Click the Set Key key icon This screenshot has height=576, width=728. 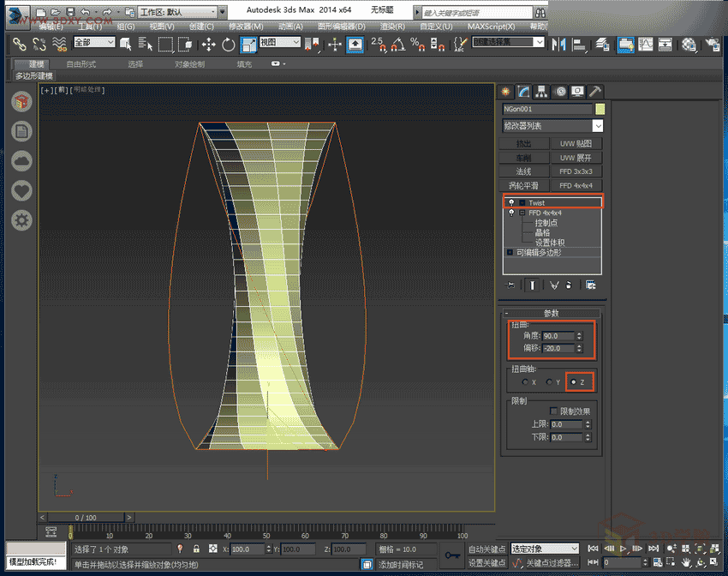[453, 555]
